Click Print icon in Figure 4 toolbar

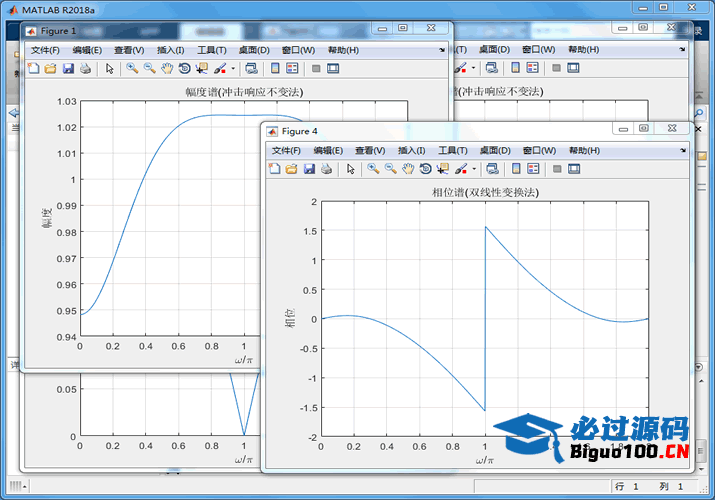326,169
